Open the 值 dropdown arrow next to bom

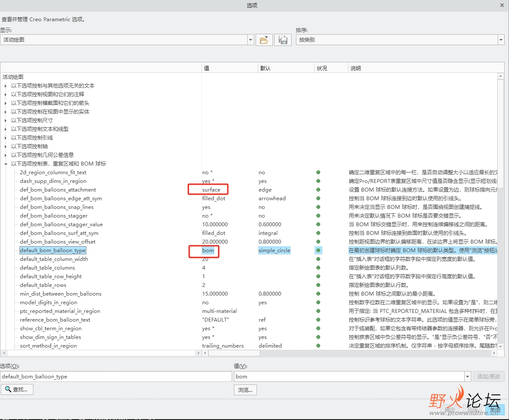[x=467, y=377]
